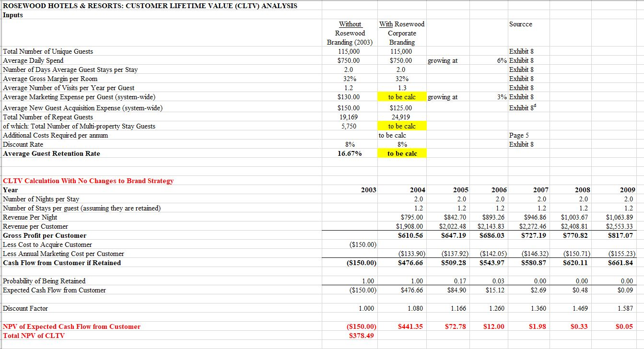Select the 'Total Number of Unique Guests' label

(48, 51)
